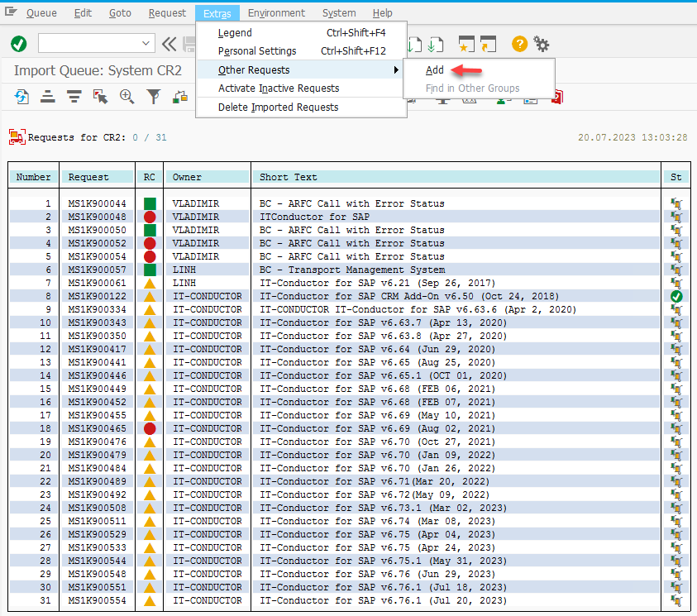This screenshot has height=616, width=697.
Task: Click text 'IT-Conductor for SAP v6.76 (Jun 29, 2023)'
Action: 377,574
